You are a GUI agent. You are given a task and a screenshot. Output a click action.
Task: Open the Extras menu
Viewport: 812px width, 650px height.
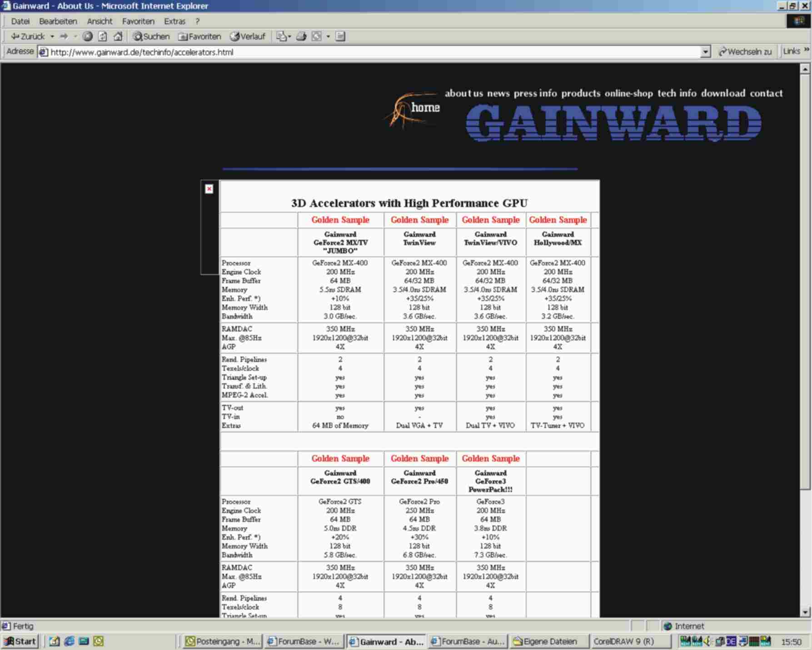click(175, 21)
